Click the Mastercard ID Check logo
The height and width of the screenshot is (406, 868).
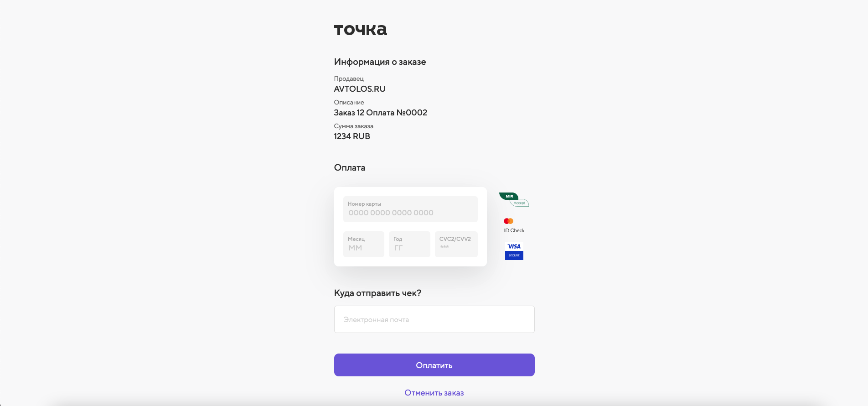(514, 225)
